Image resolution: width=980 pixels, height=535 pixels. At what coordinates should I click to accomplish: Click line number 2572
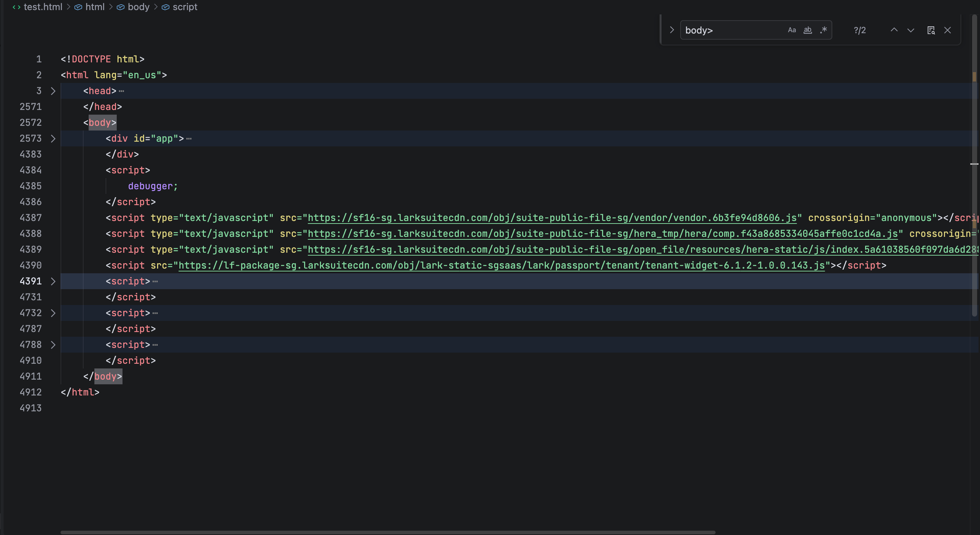tap(30, 123)
